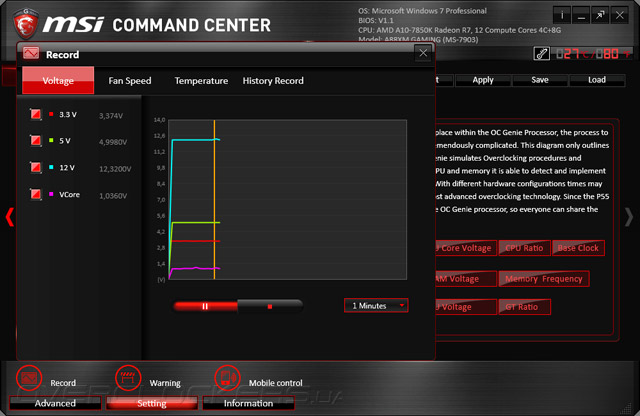Close the Record panel
Screen dimensions: 640x416
pos(423,53)
